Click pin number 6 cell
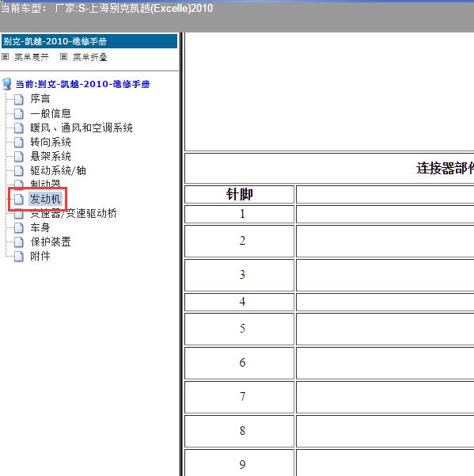474x476 pixels. coord(239,363)
